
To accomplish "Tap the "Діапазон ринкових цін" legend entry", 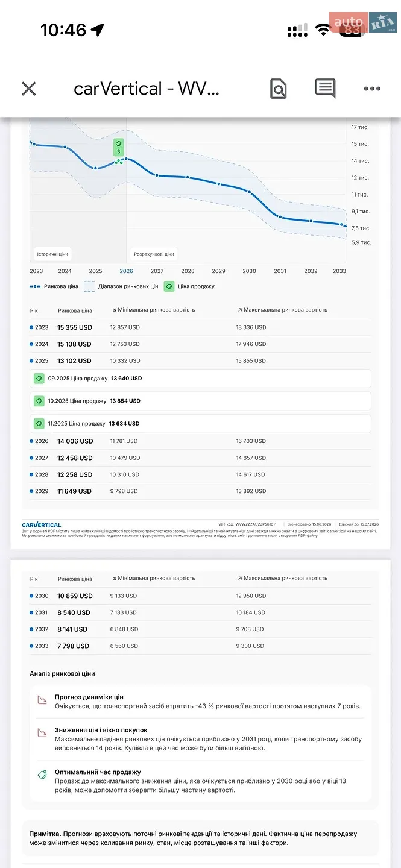I will (x=121, y=286).
